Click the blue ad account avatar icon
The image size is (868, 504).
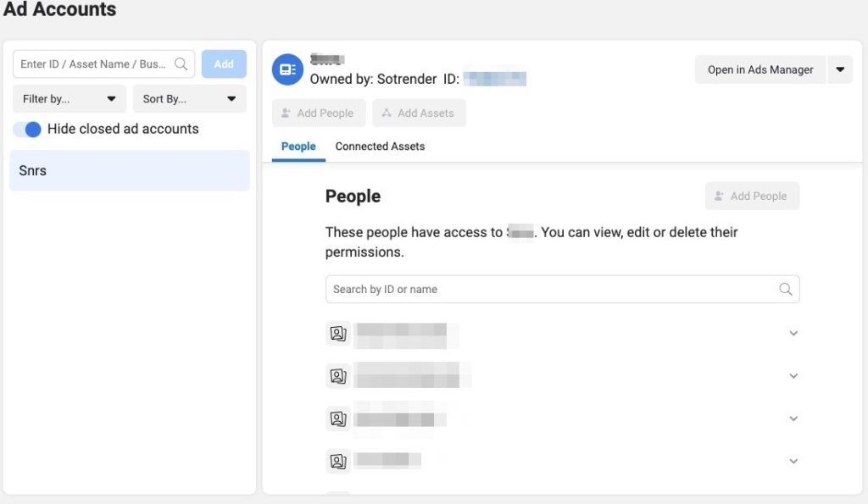[x=287, y=69]
